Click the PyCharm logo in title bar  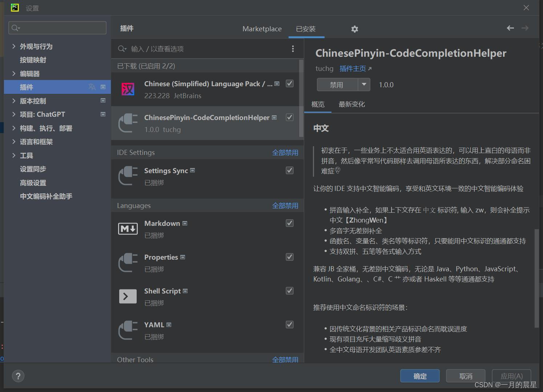click(x=15, y=8)
